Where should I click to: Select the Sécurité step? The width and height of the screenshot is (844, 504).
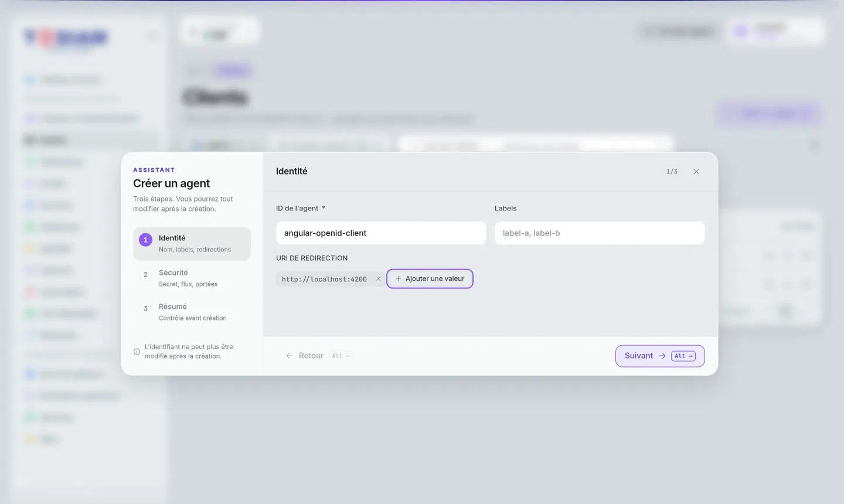[x=192, y=278]
